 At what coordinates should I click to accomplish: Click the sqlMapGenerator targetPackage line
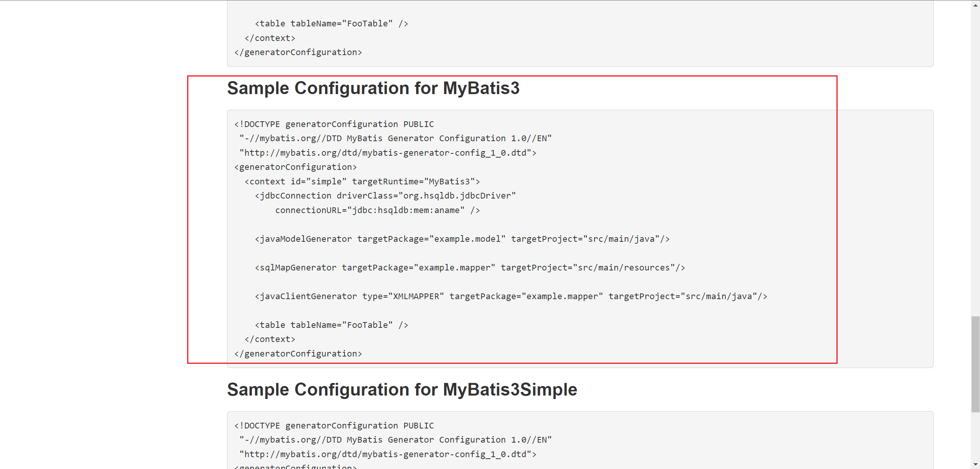click(470, 267)
